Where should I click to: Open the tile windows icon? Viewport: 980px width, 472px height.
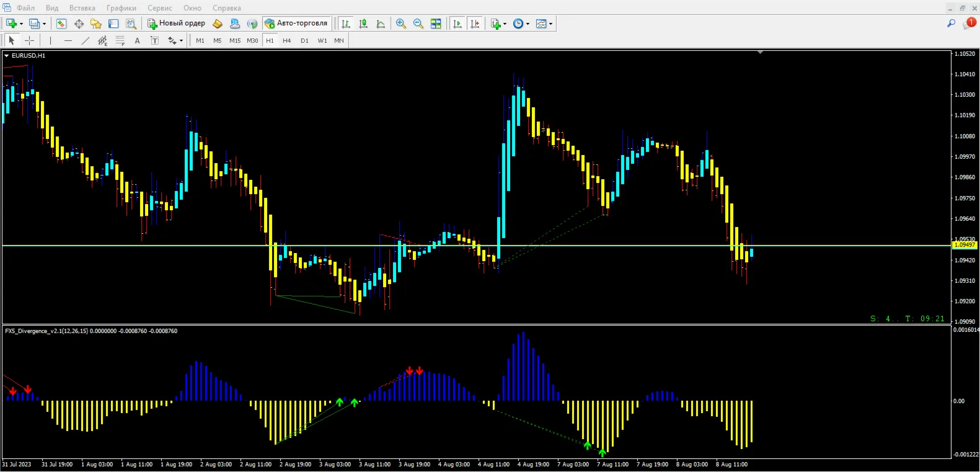(436, 24)
